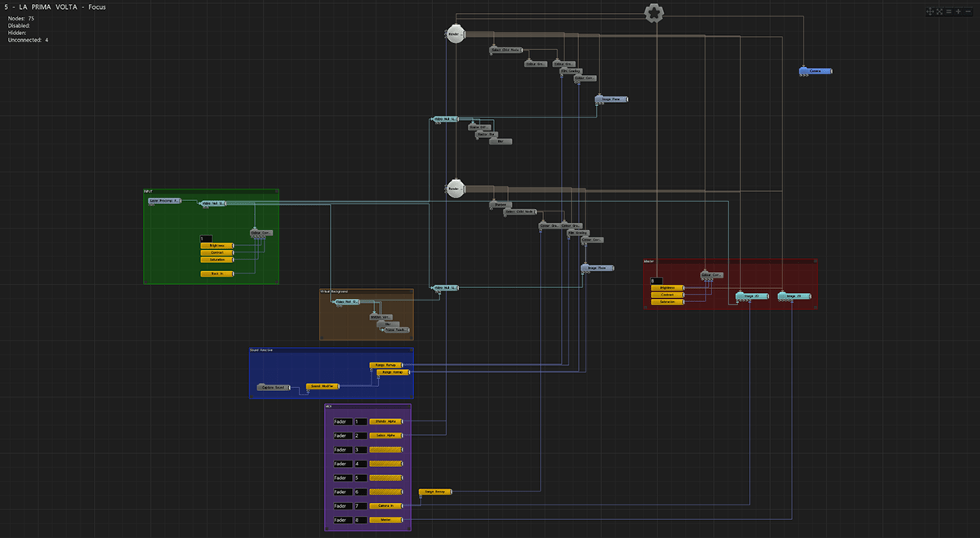Select the blue Camera node

point(815,71)
